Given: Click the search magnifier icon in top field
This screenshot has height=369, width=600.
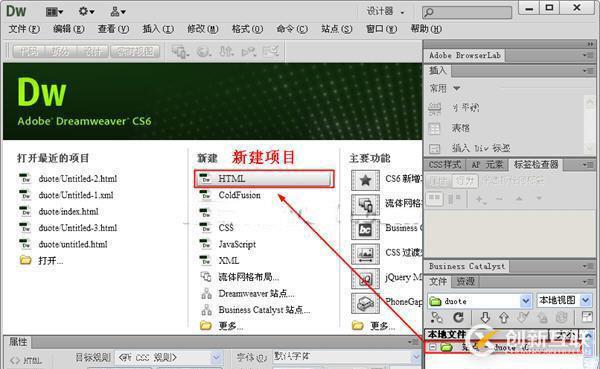Looking at the screenshot, I should click(x=429, y=13).
